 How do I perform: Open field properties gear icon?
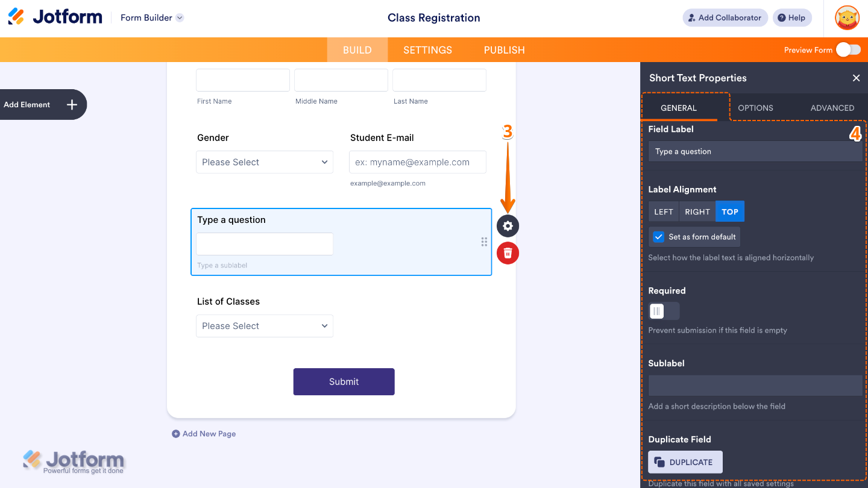[508, 226]
